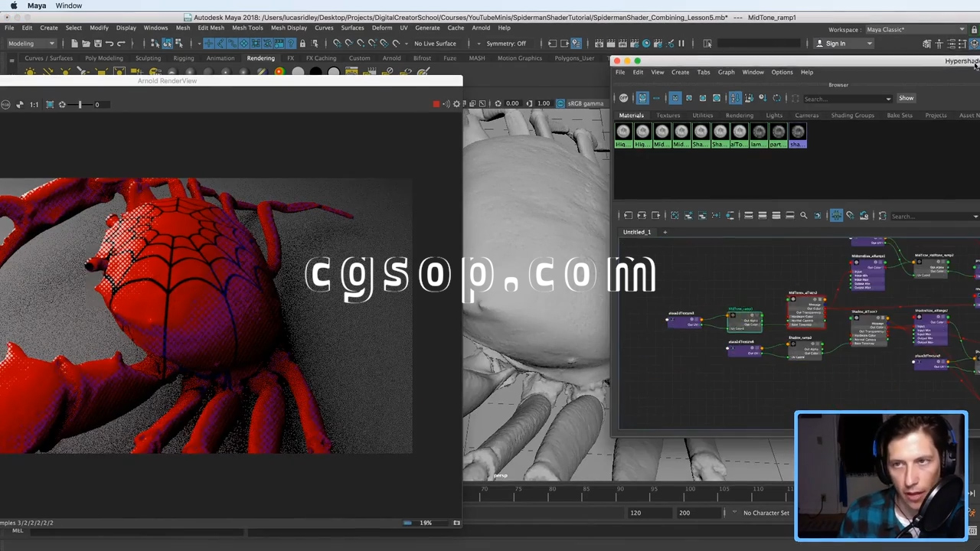980x551 pixels.
Task: Open the Symmetry: Off dropdown
Action: (508, 44)
